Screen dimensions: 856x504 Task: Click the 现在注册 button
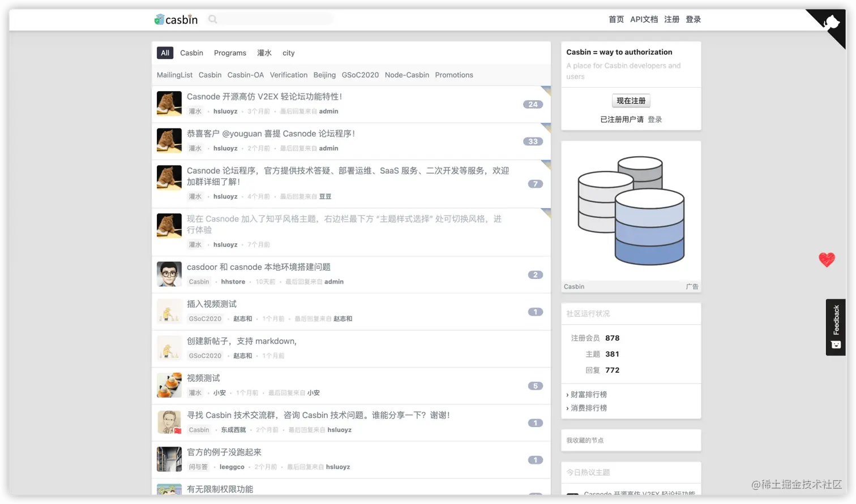click(x=631, y=101)
